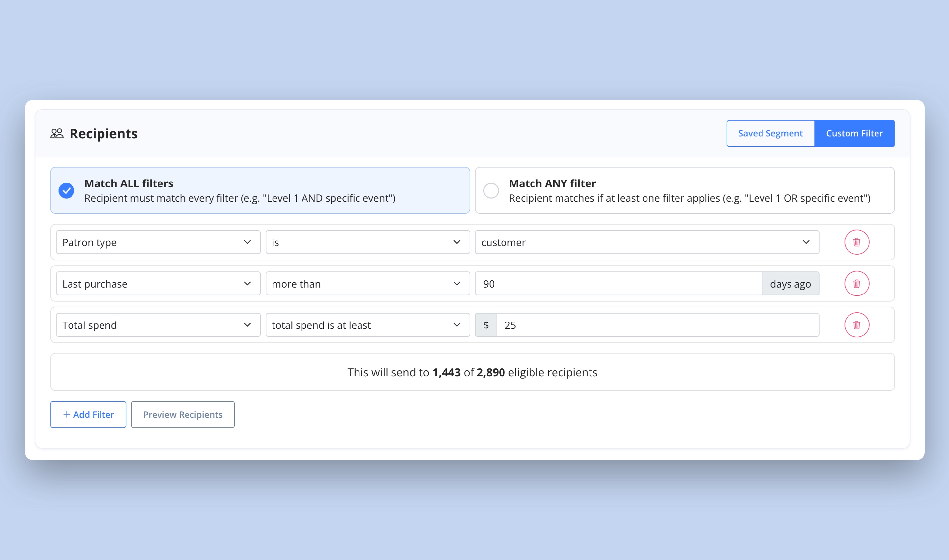Expand 'total spend is at least' dropdown
949x560 pixels.
click(368, 325)
